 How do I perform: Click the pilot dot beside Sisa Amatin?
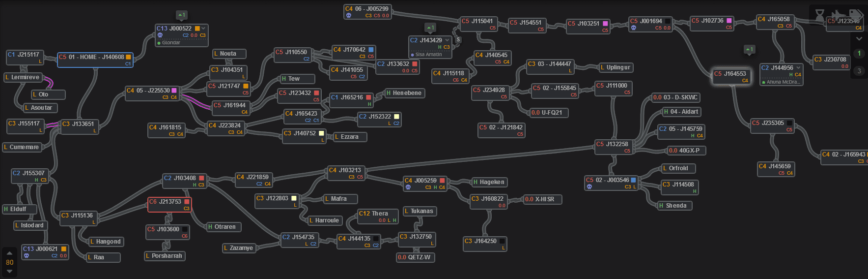pyautogui.click(x=413, y=55)
